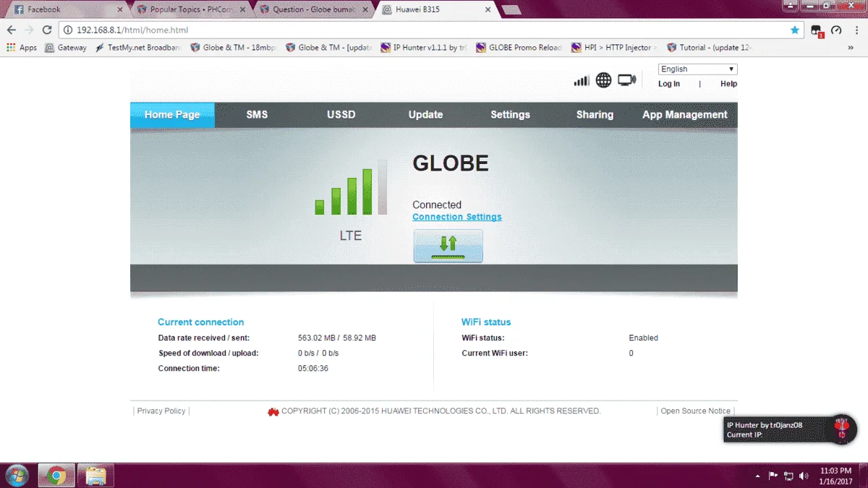Click the WiFi status Enabled value

[x=644, y=338]
